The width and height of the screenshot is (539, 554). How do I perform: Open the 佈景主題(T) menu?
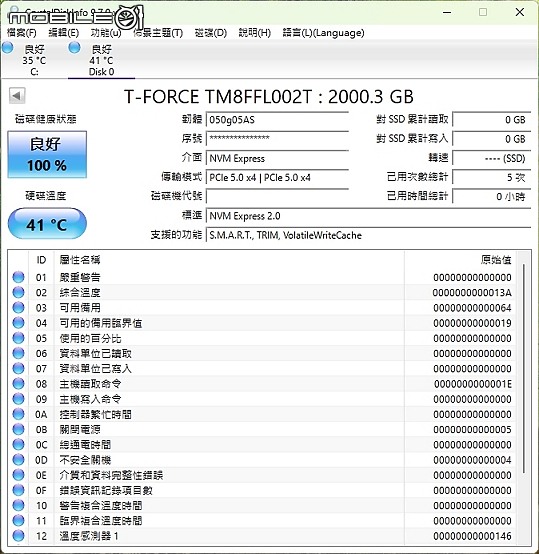tap(158, 33)
